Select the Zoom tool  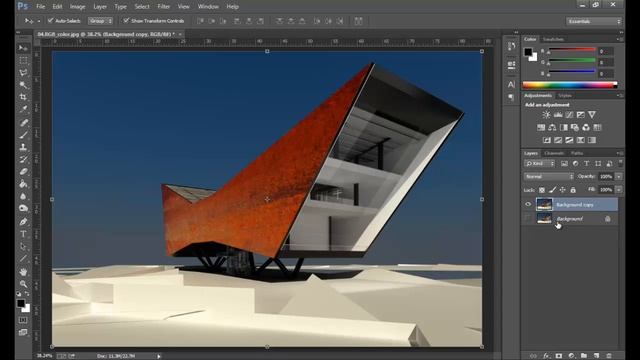(23, 284)
